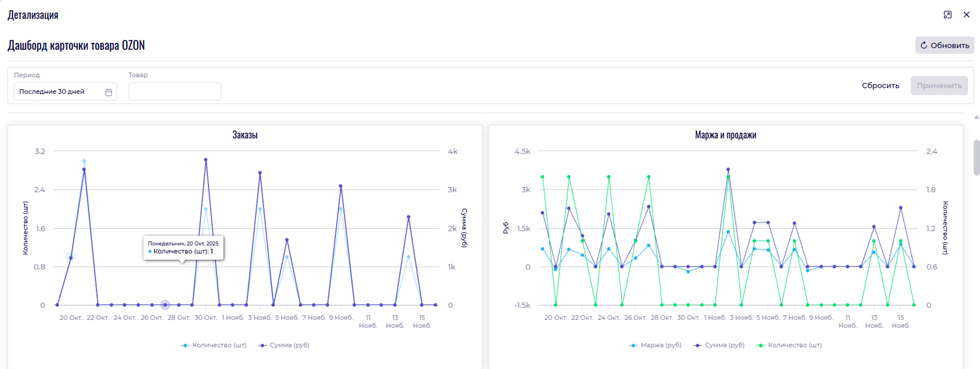Click the 2 Нояб. peak point in Маржа и продажи

[x=728, y=169]
